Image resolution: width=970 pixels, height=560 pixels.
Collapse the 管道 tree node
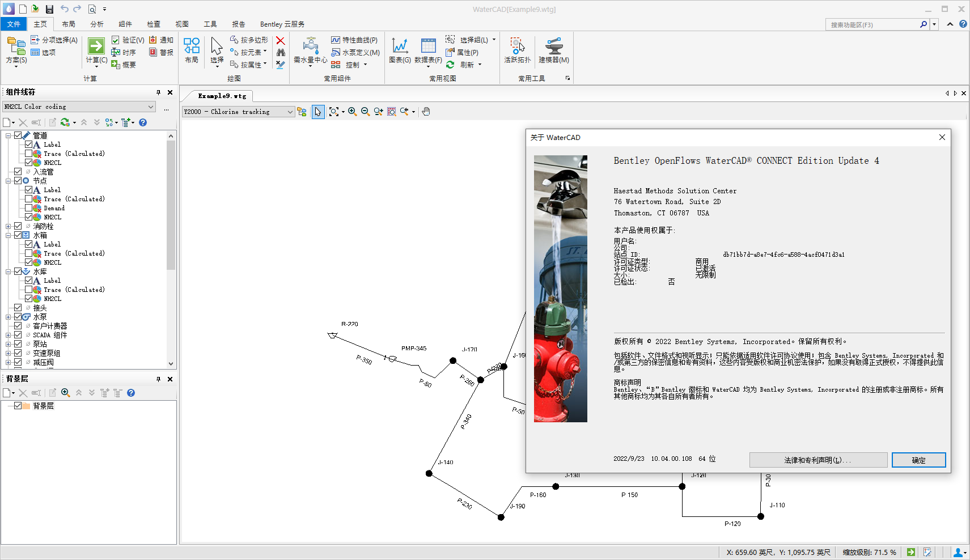(x=9, y=135)
